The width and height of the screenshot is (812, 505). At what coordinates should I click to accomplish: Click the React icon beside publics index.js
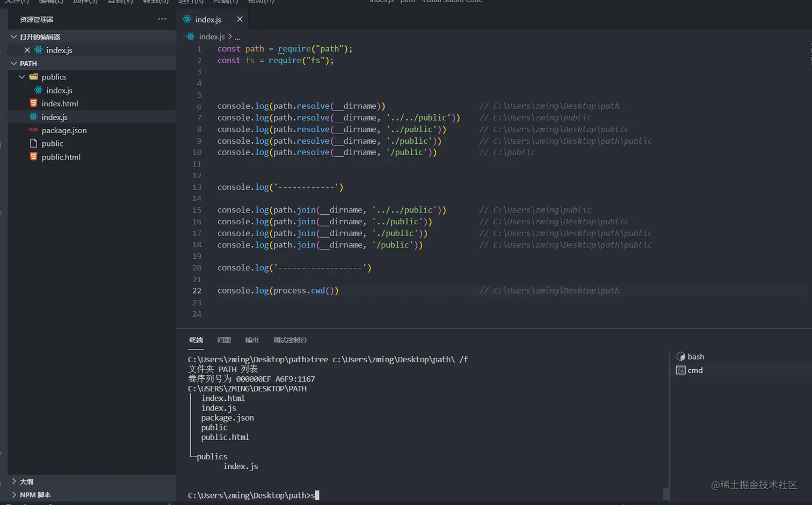(x=38, y=90)
